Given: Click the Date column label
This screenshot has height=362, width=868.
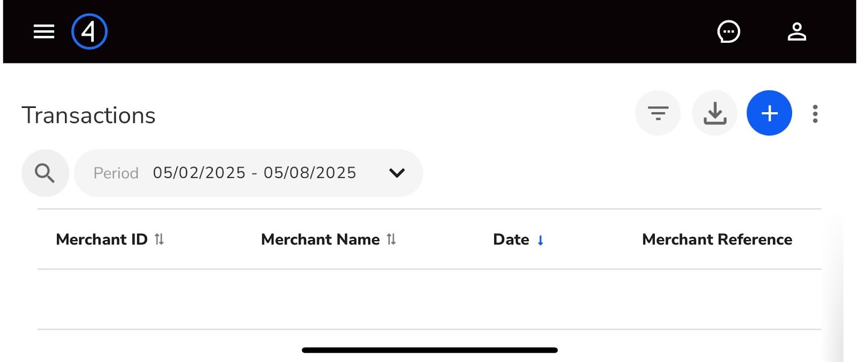Looking at the screenshot, I should pos(510,240).
